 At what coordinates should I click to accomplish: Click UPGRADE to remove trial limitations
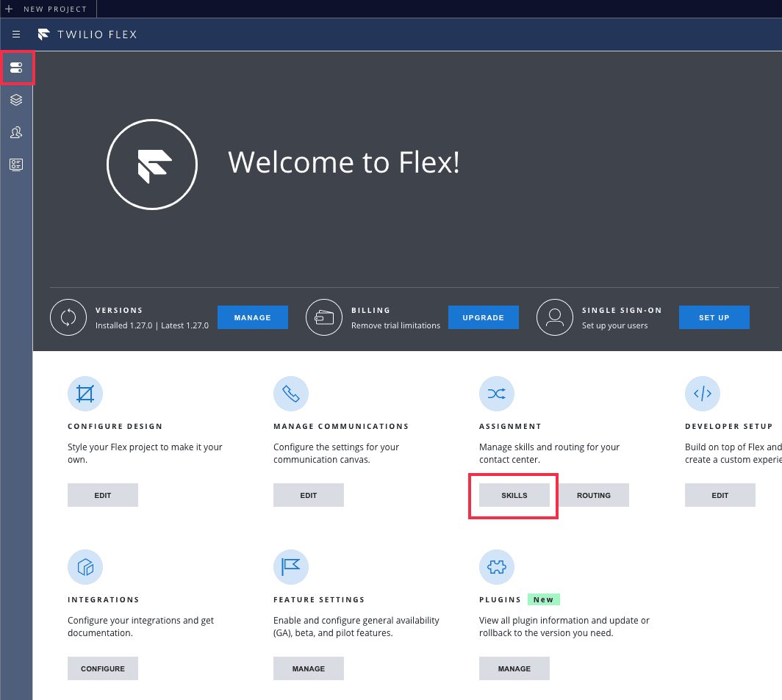483,317
